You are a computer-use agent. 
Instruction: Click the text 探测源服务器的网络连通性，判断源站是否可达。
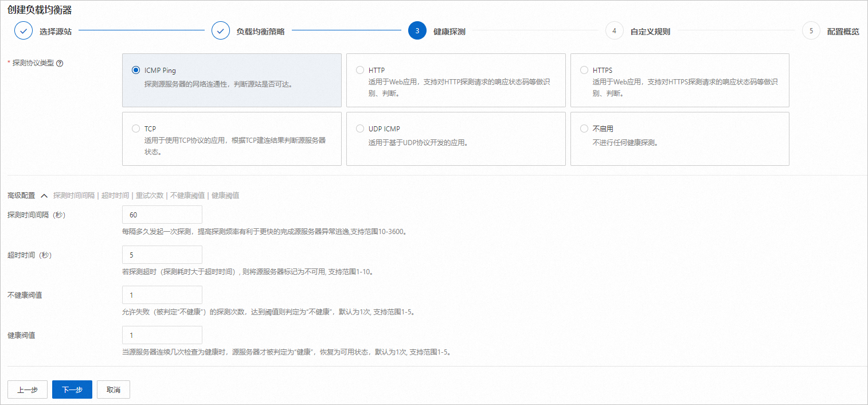pos(218,84)
